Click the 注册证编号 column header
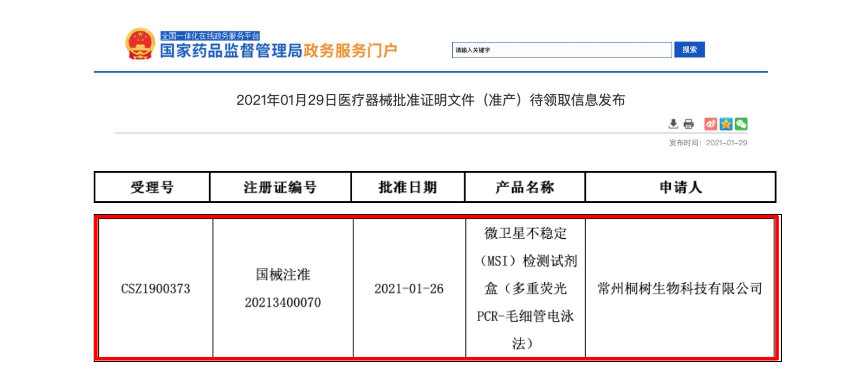 click(x=280, y=187)
